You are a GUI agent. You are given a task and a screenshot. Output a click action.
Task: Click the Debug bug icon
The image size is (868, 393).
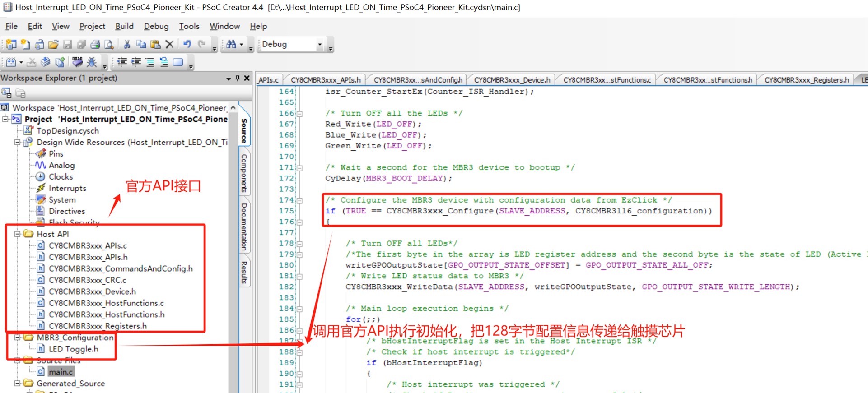point(92,62)
